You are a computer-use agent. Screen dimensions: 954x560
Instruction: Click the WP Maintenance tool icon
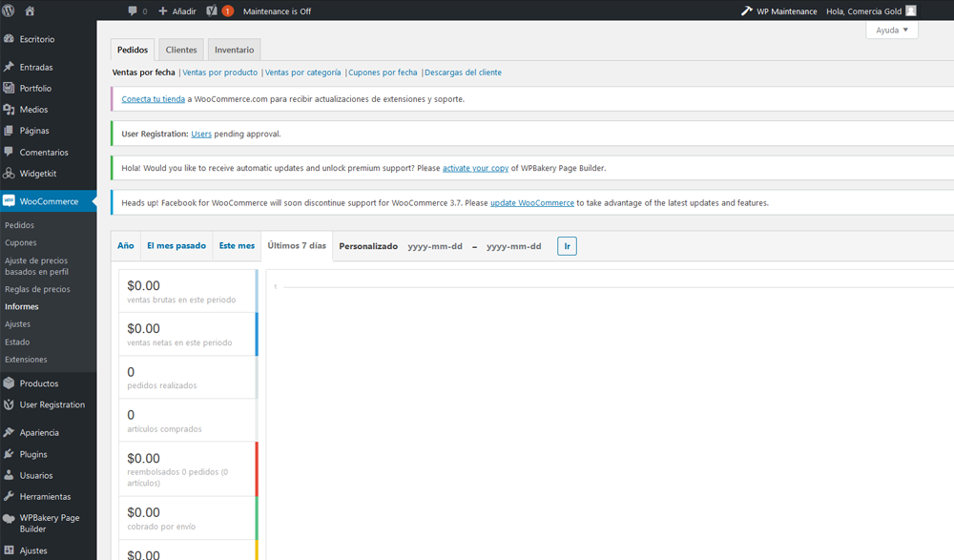pos(747,10)
